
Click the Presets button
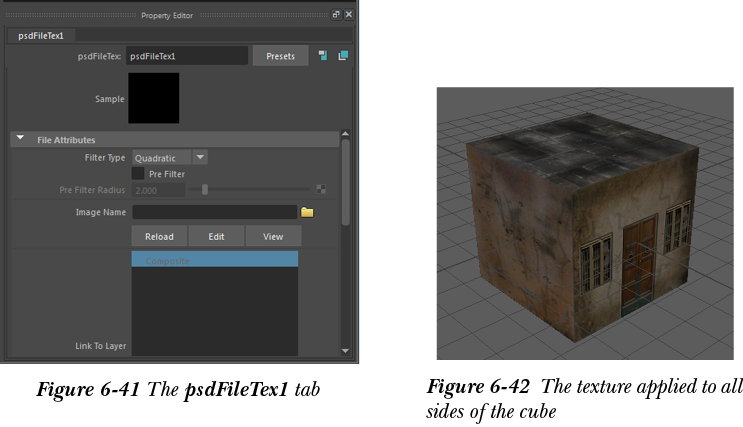pos(280,57)
